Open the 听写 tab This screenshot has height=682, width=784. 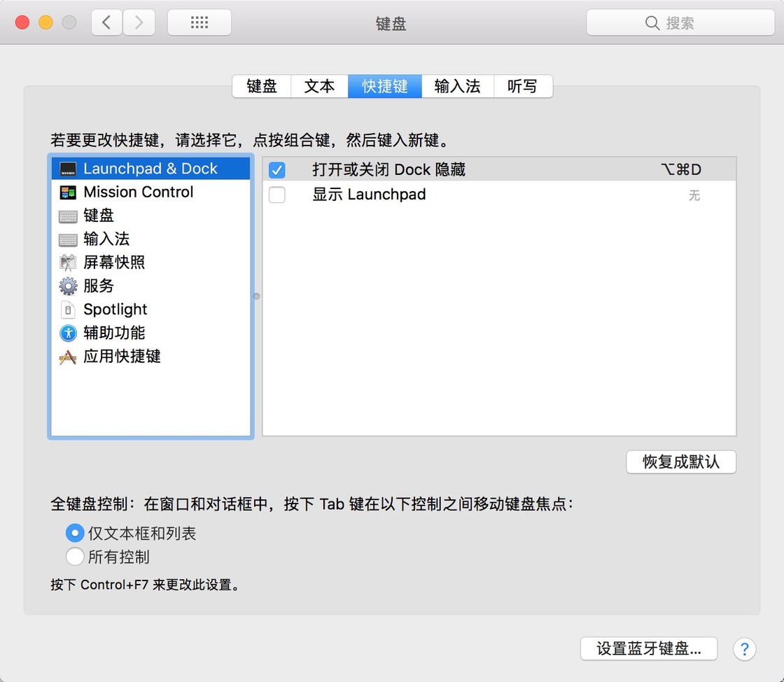pyautogui.click(x=523, y=86)
